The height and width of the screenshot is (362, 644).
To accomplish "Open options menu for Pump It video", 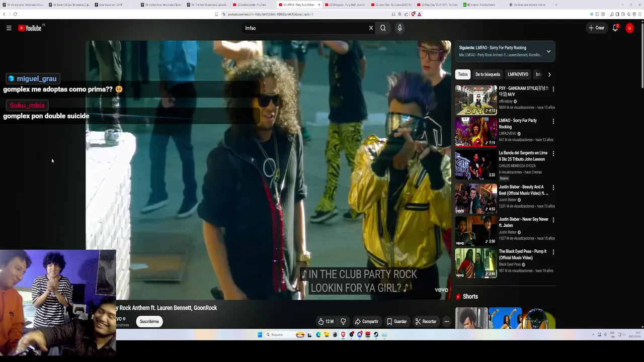I will tap(553, 252).
